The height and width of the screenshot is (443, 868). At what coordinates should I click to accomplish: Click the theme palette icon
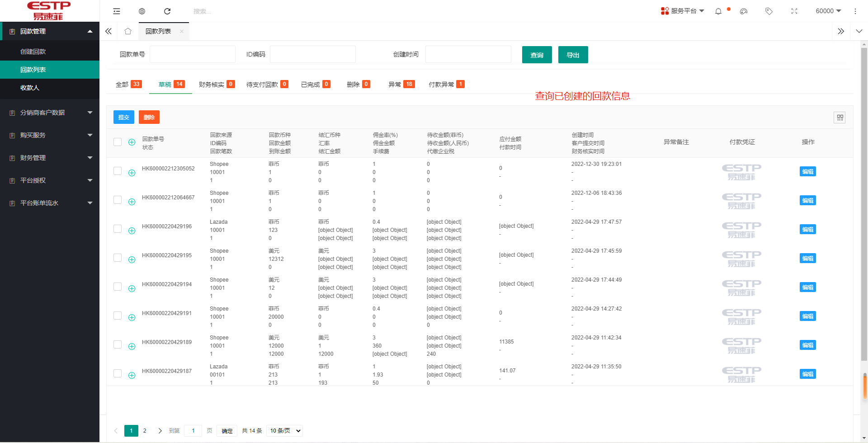tap(744, 11)
